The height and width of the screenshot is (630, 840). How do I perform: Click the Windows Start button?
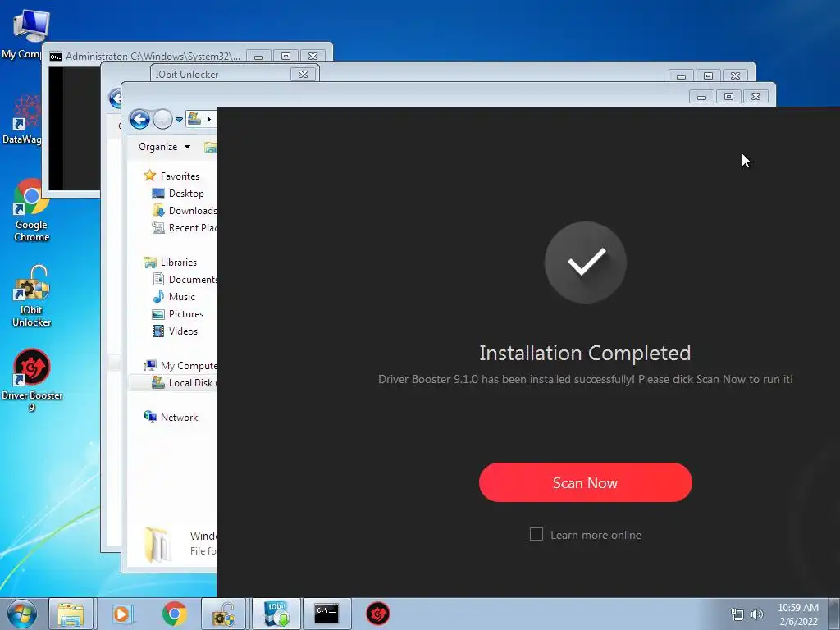point(21,614)
